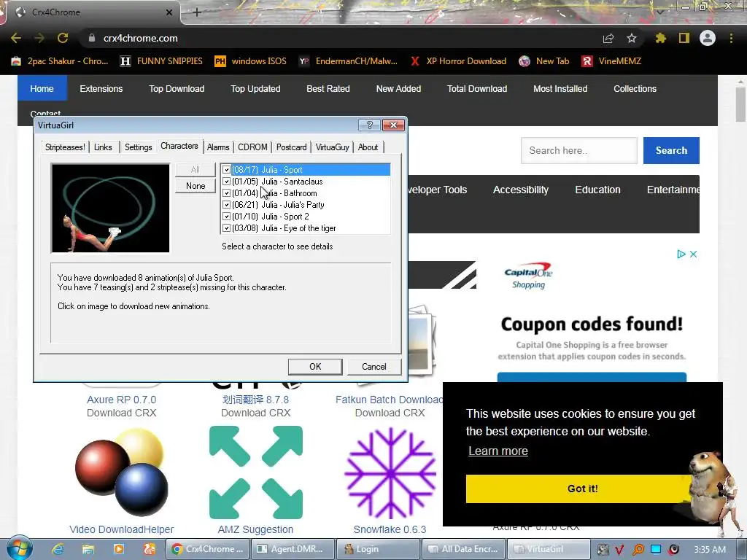Click the orange magnifier tray icon
The image size is (747, 560).
tap(638, 550)
